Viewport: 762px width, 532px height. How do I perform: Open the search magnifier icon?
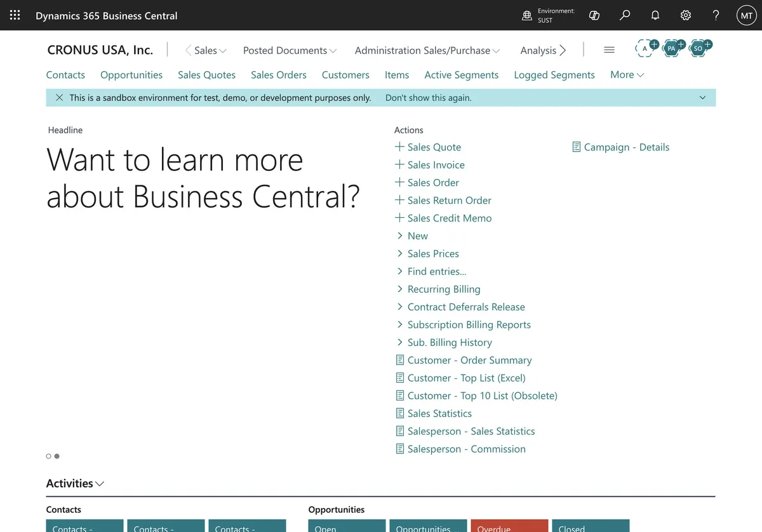click(x=625, y=15)
